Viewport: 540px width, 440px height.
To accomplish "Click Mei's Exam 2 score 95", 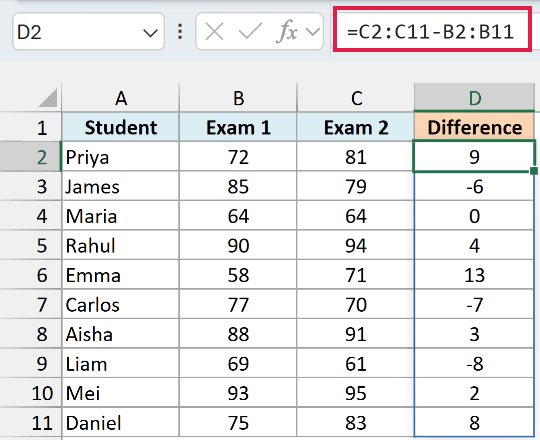I will click(356, 393).
